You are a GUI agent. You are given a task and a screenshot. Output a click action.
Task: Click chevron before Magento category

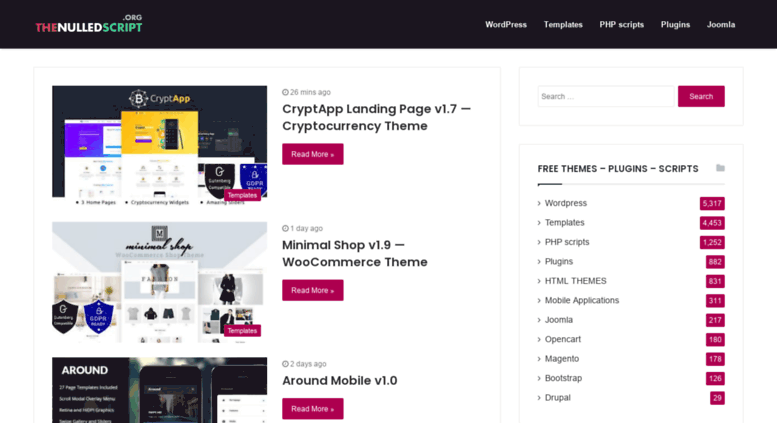(x=539, y=359)
